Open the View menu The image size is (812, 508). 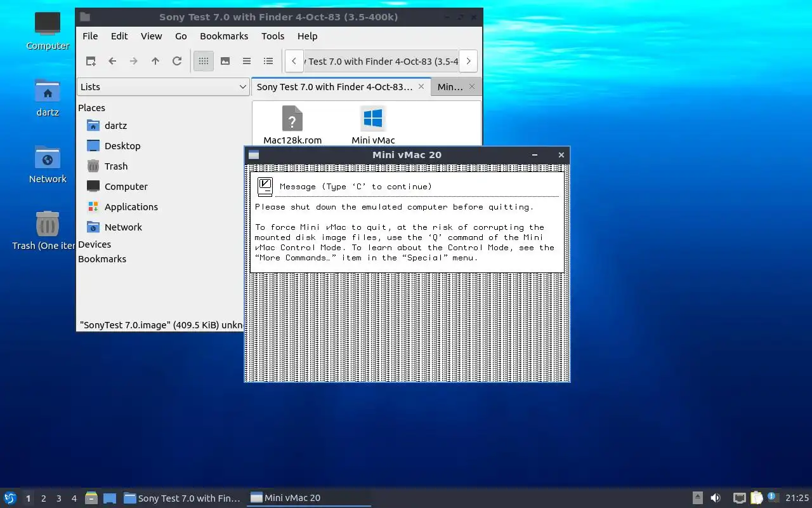coord(151,36)
